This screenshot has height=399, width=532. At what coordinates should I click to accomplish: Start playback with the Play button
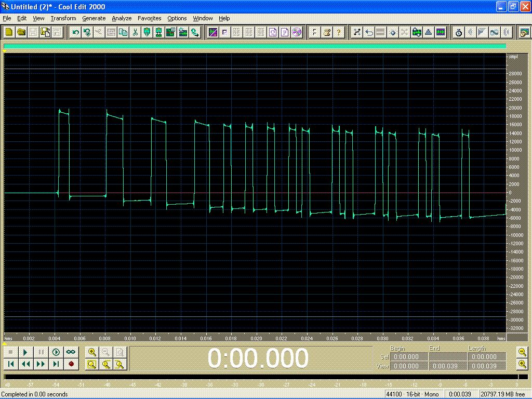point(25,352)
